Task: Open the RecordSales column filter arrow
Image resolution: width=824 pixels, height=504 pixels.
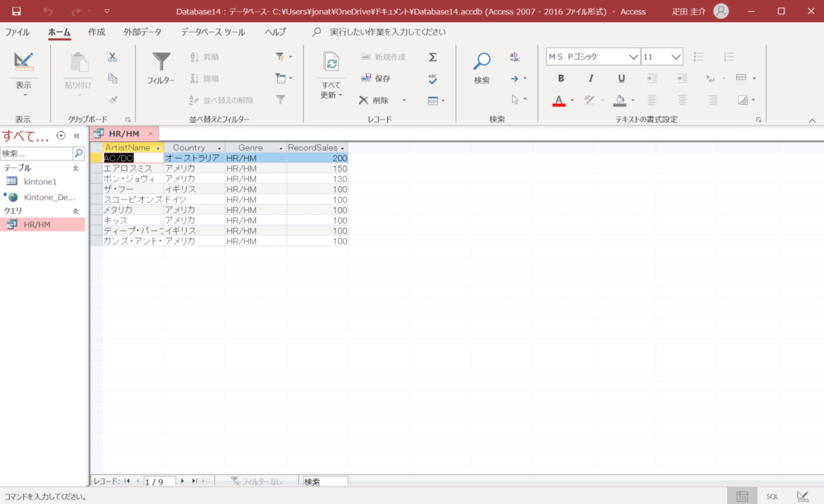Action: coord(343,148)
